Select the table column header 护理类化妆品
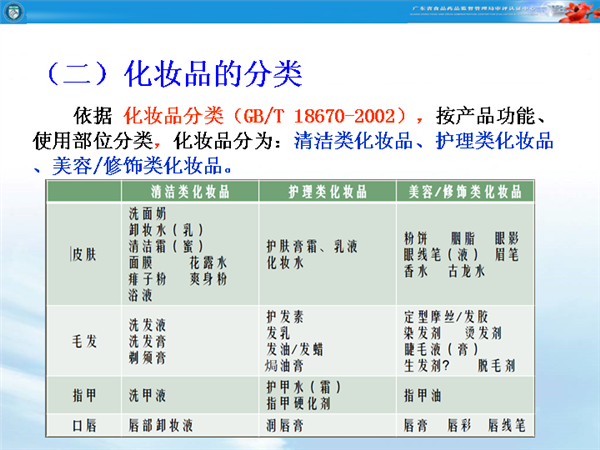This screenshot has height=450, width=600. tap(324, 190)
